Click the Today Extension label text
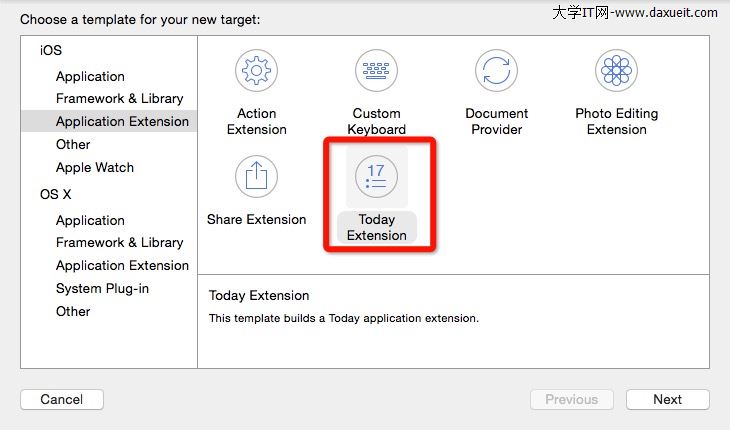The image size is (730, 430). click(377, 228)
